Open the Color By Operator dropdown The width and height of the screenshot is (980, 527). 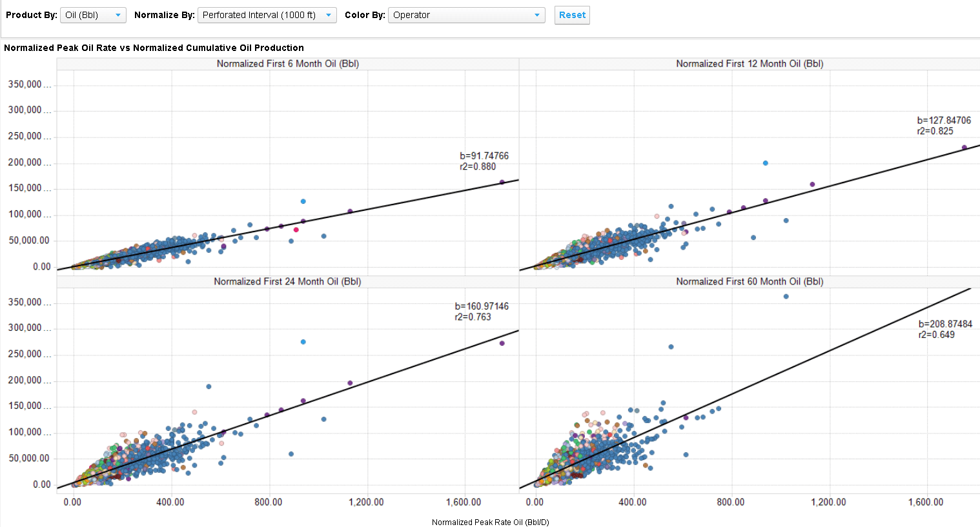tap(466, 15)
